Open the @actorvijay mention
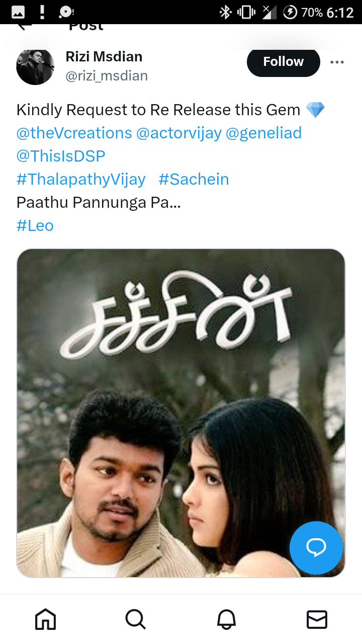Viewport: 362px width, 644px height. [179, 133]
